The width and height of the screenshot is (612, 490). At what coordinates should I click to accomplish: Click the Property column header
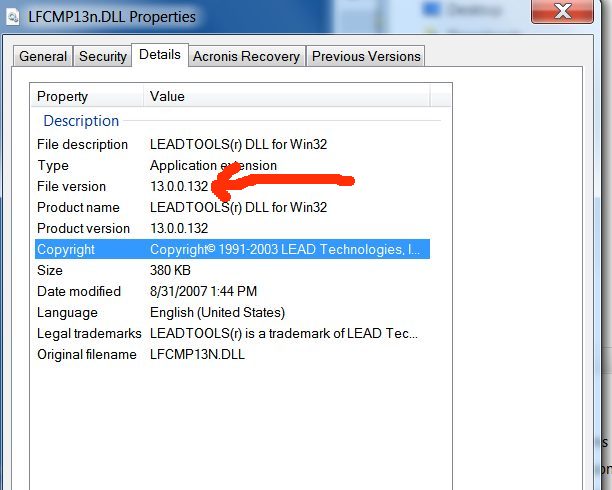[x=87, y=96]
